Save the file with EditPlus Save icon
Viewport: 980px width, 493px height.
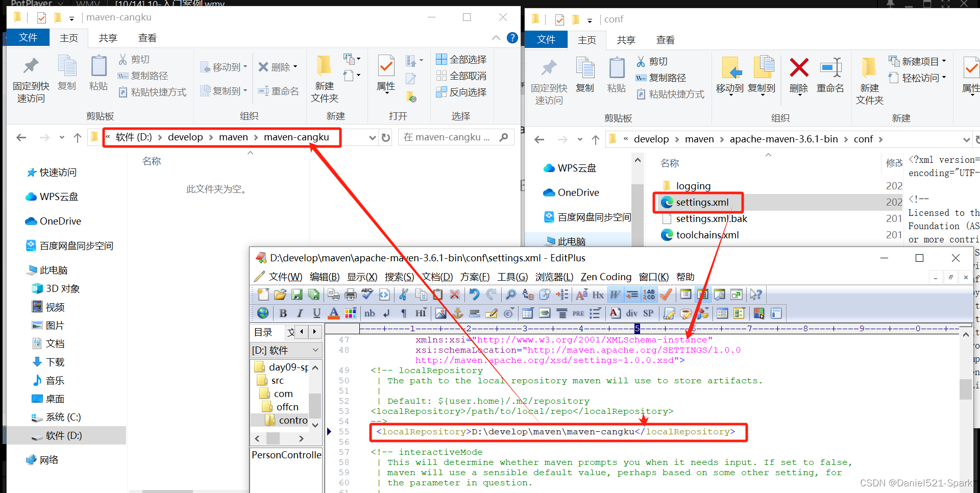(297, 294)
